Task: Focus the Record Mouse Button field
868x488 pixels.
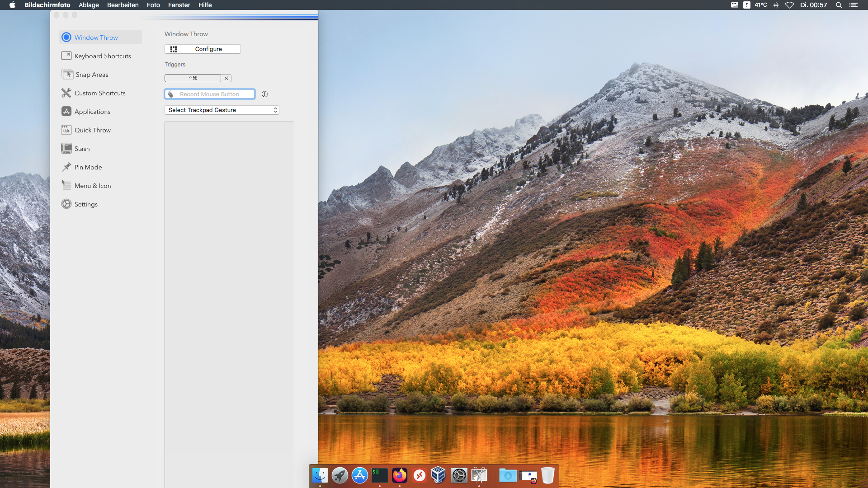Action: click(209, 94)
